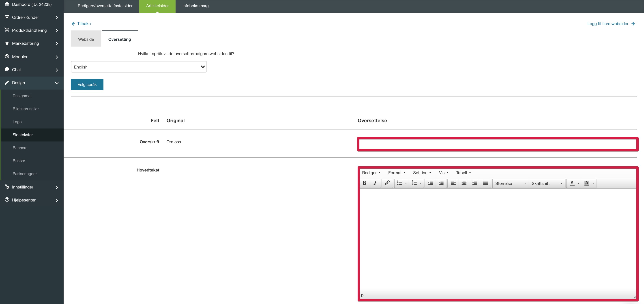
Task: Increase indent in the editor
Action: coord(441,183)
